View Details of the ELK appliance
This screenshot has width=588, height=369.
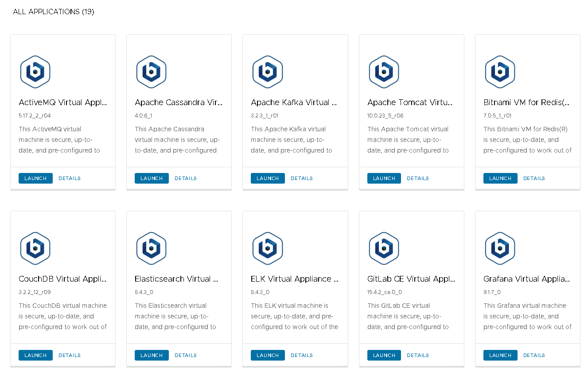pyautogui.click(x=302, y=355)
